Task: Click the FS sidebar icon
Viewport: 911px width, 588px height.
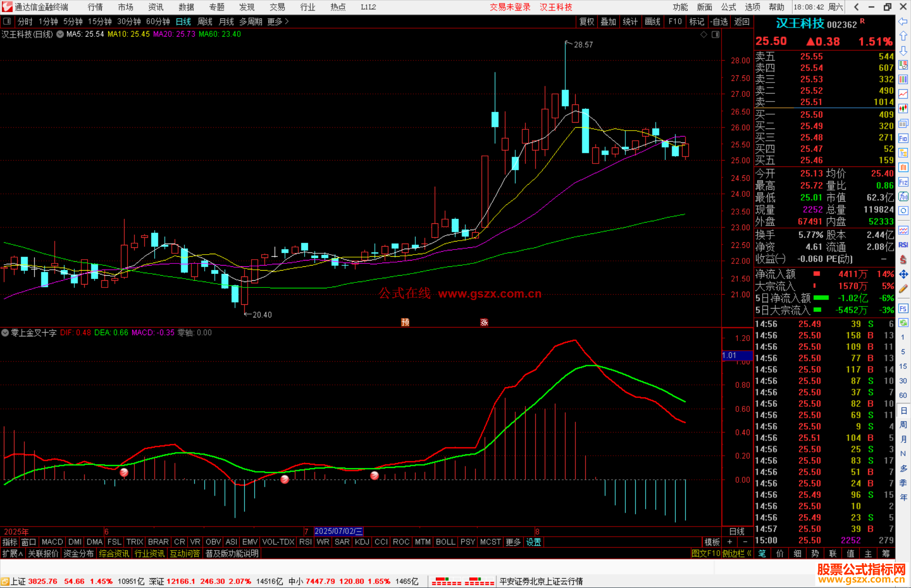Action: click(903, 309)
